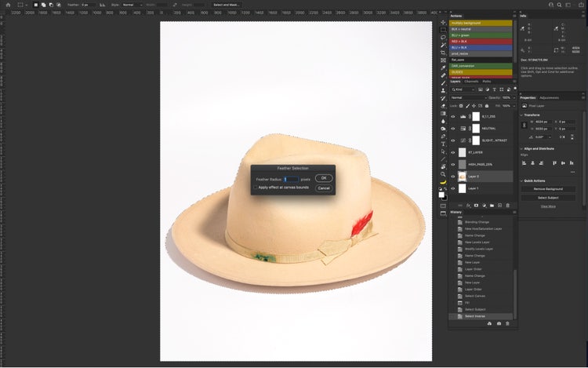Click the Feather Radius input field
Screen dimensions: 588x368
pyautogui.click(x=290, y=179)
